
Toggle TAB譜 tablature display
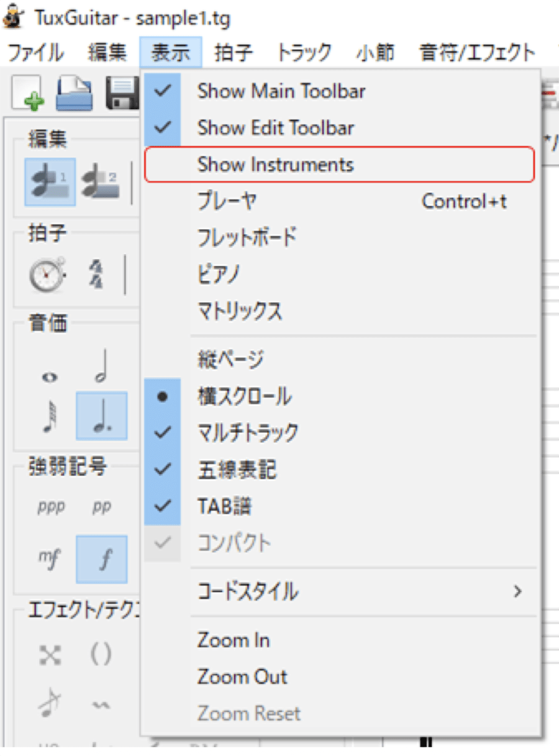click(x=340, y=506)
